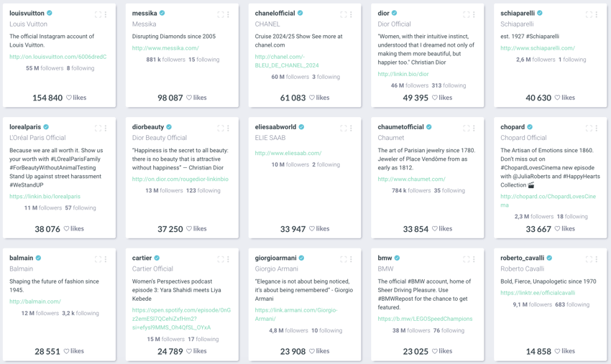
Task: Click the expand frame icon on dior card
Action: tap(466, 14)
